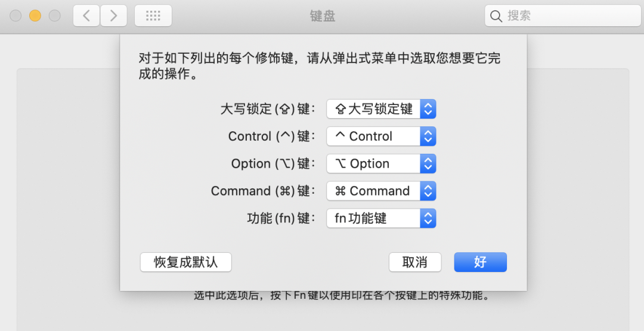Click the blue arrows beside ^ Control menu
The image size is (644, 331).
[x=428, y=137]
